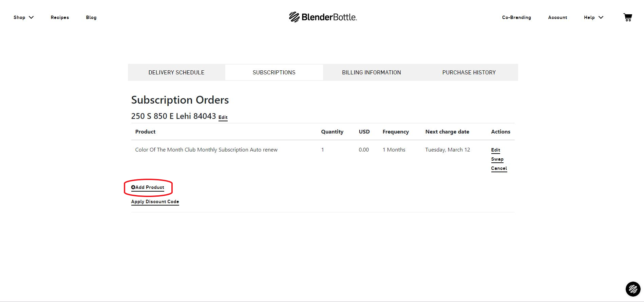Select the Subscriptions tab

tap(274, 72)
